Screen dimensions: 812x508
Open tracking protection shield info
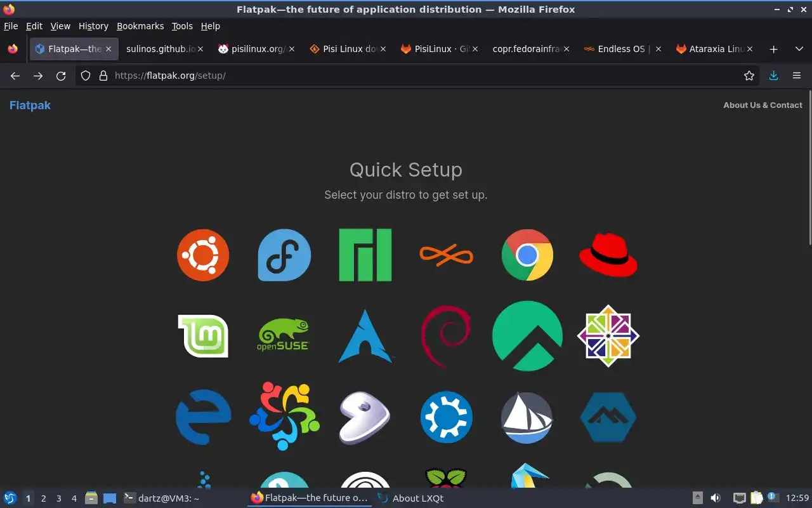(x=86, y=76)
